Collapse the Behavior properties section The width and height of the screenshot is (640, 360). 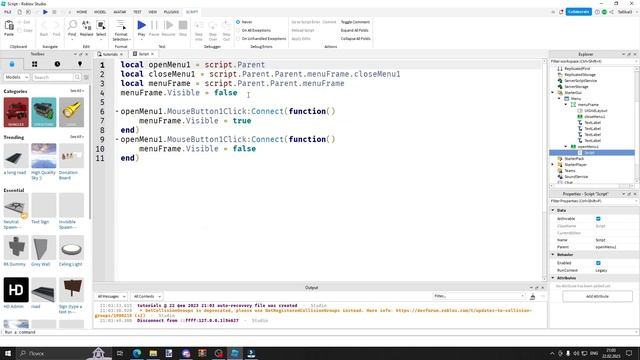[x=553, y=255]
